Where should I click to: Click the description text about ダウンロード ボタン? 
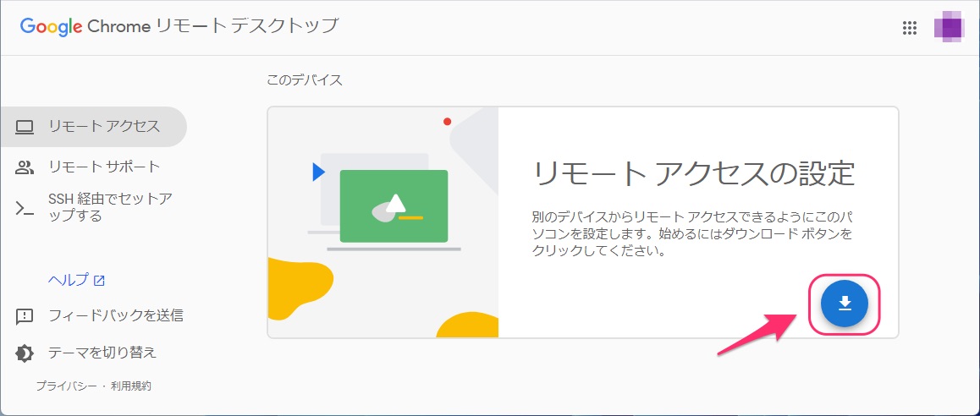pyautogui.click(x=692, y=235)
